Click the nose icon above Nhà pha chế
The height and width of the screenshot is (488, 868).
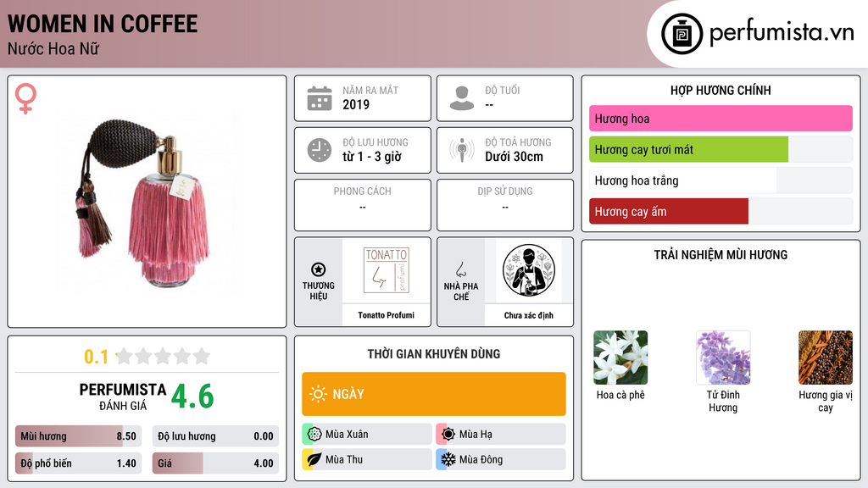460,269
